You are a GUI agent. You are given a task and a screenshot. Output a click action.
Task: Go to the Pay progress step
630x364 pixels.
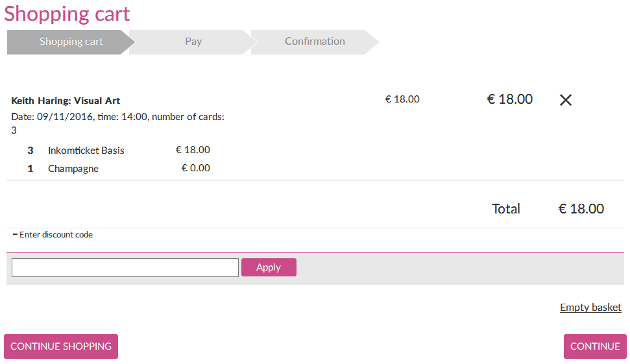coord(193,42)
